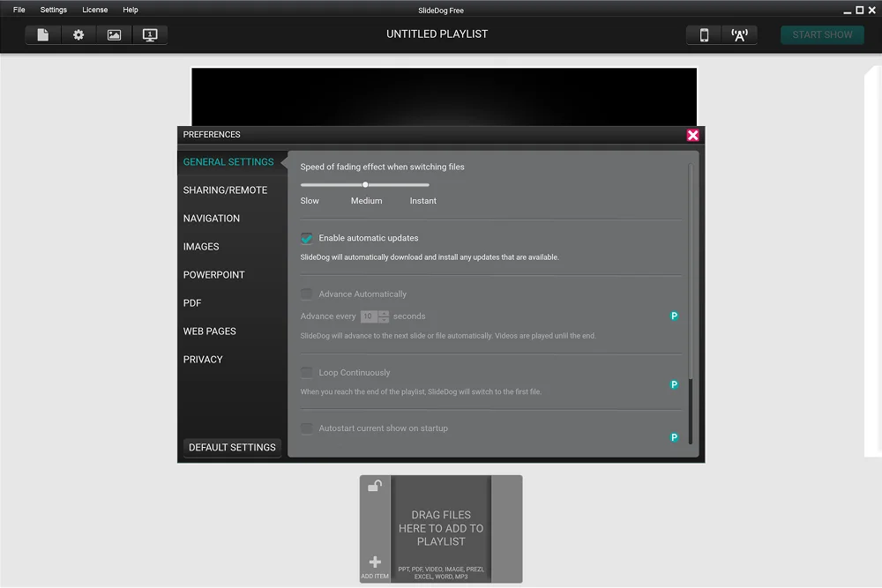Click the display monitor toolbar icon
The height and width of the screenshot is (588, 882).
[x=150, y=35]
